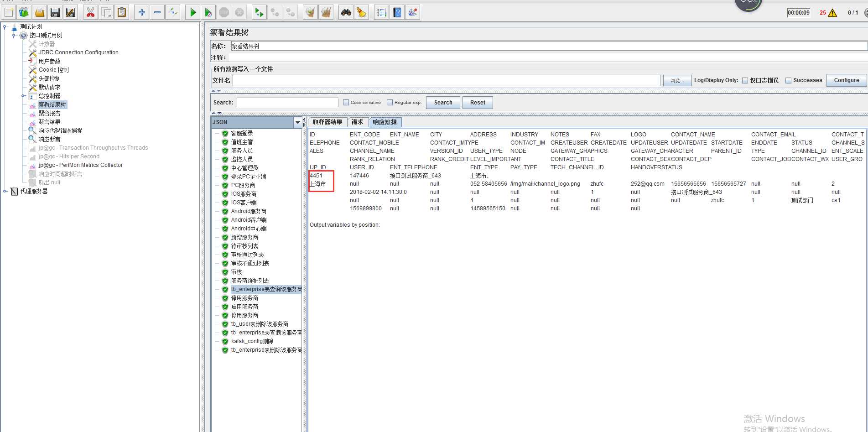Click the Copy icon
The image size is (868, 432).
click(106, 12)
